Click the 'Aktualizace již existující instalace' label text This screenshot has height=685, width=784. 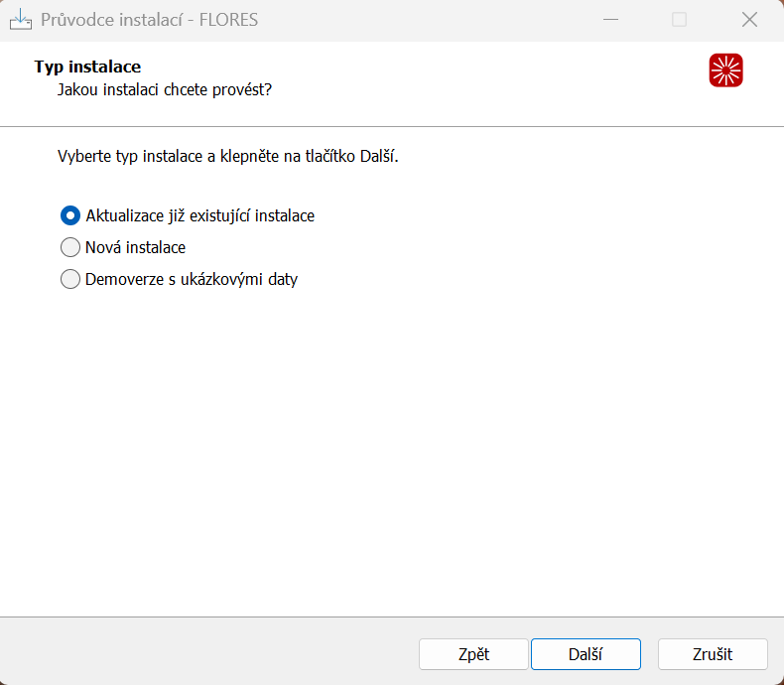[200, 216]
